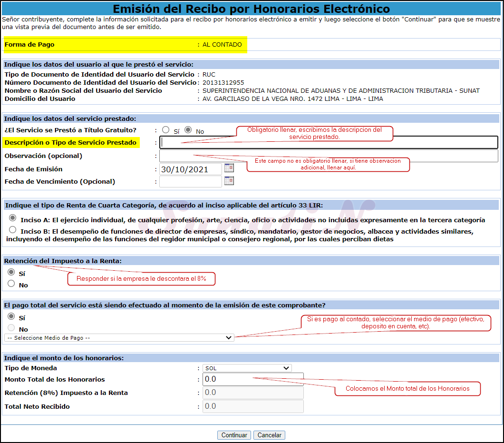Screen dimensions: 504x443
Task: Click the Descripción o Tipo de Servicio field
Action: 328,142
